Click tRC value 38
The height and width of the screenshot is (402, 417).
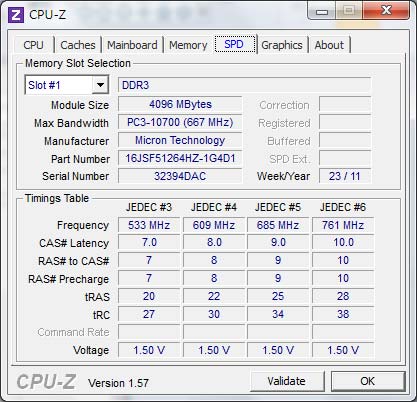click(x=343, y=314)
